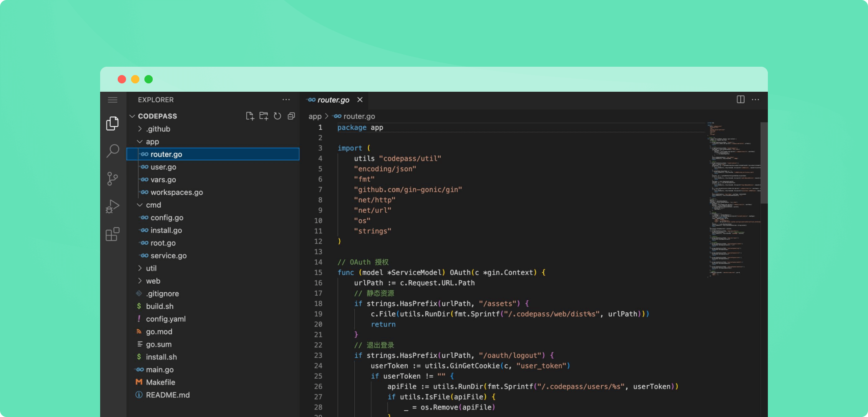Click the EXPLORER panel title
868x417 pixels.
coord(156,100)
